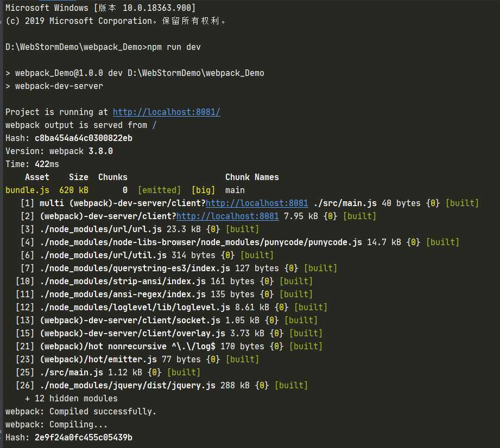This screenshot has height=448, width=500.
Task: Click the localhost link in module [1] line
Action: (x=256, y=203)
